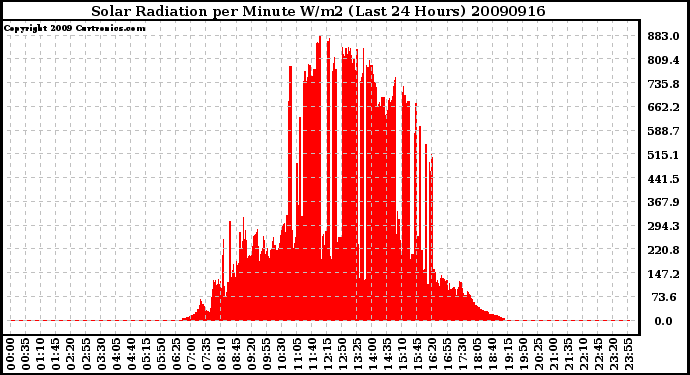Click the 18:05 time axis label

tap(477, 354)
